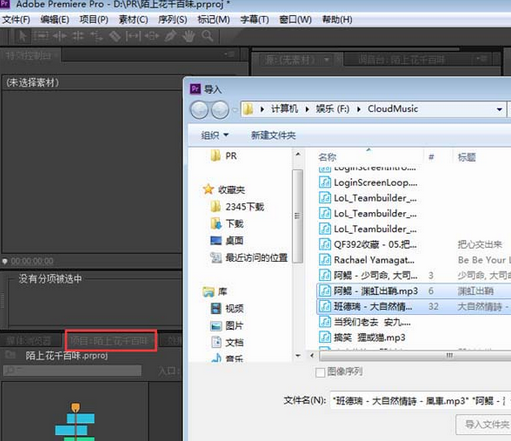
Task: Open the 项目(P) menu
Action: coord(94,19)
